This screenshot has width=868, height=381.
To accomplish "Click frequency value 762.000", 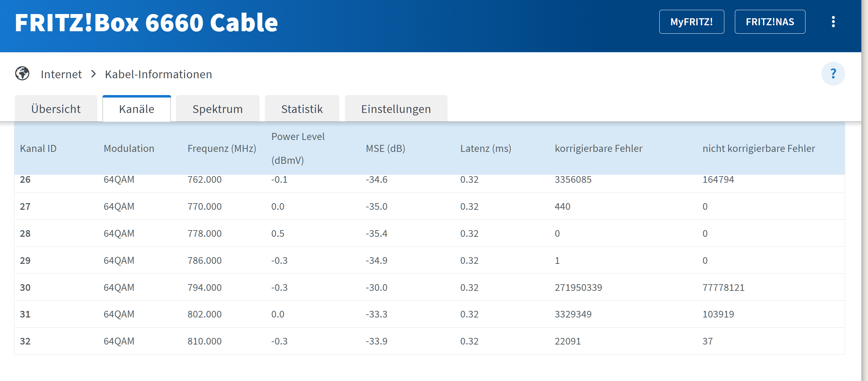I will (204, 180).
